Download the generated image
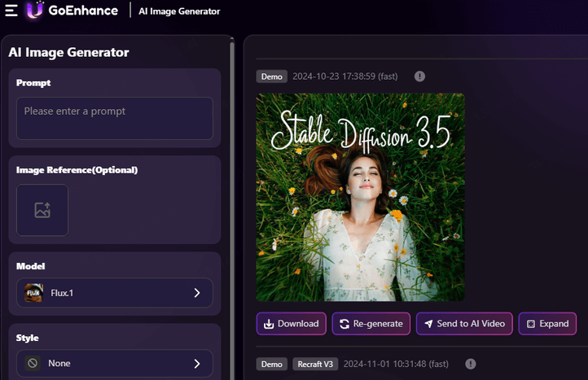Screen dimensions: 588x380 point(292,323)
